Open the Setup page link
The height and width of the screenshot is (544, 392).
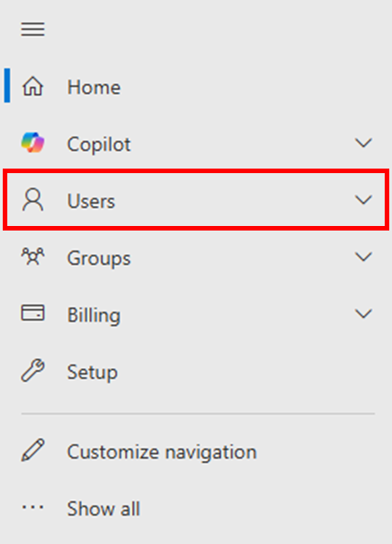[92, 373]
